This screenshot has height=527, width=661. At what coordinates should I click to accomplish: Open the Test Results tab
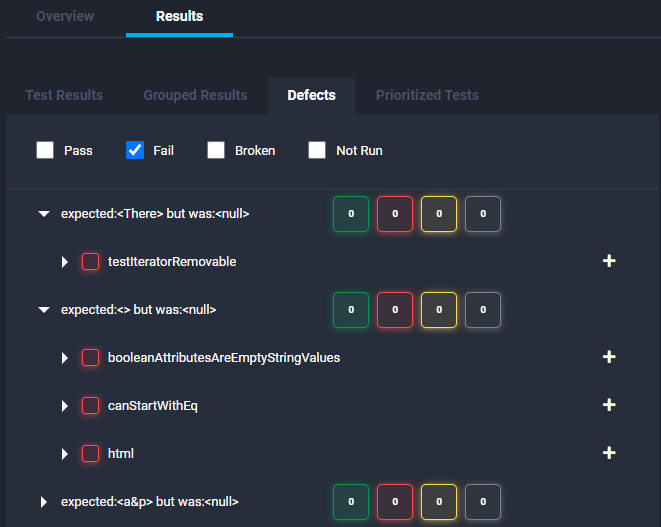pyautogui.click(x=64, y=95)
